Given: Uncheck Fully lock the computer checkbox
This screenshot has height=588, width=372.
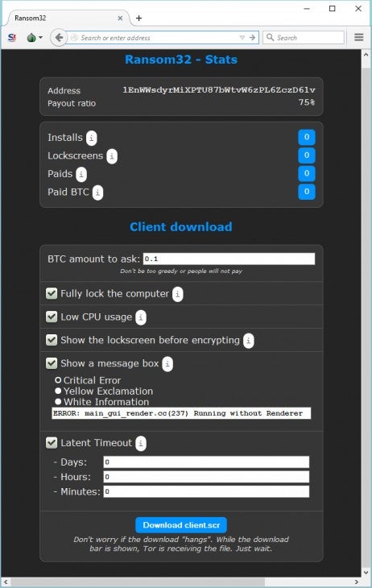Looking at the screenshot, I should (x=52, y=293).
